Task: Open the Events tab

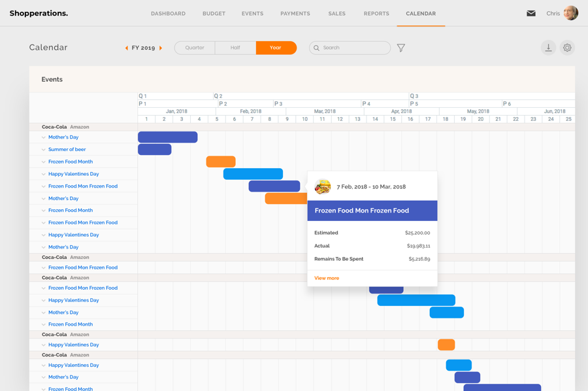Action: click(x=252, y=14)
